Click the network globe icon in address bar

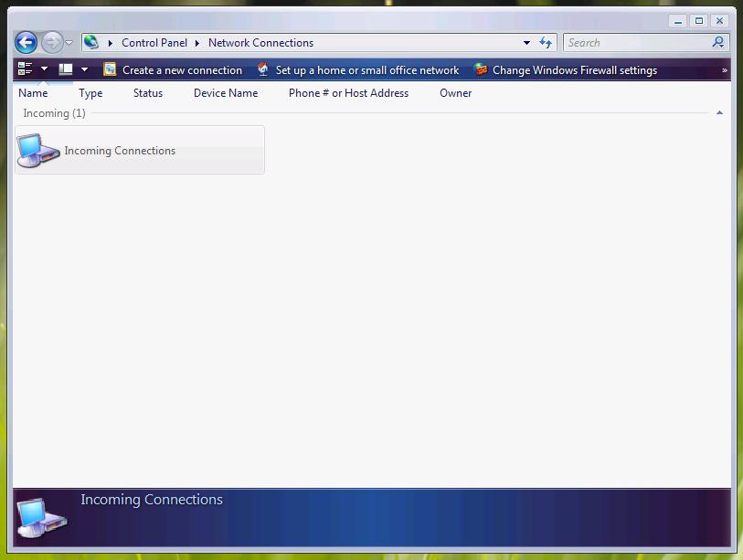[x=91, y=42]
